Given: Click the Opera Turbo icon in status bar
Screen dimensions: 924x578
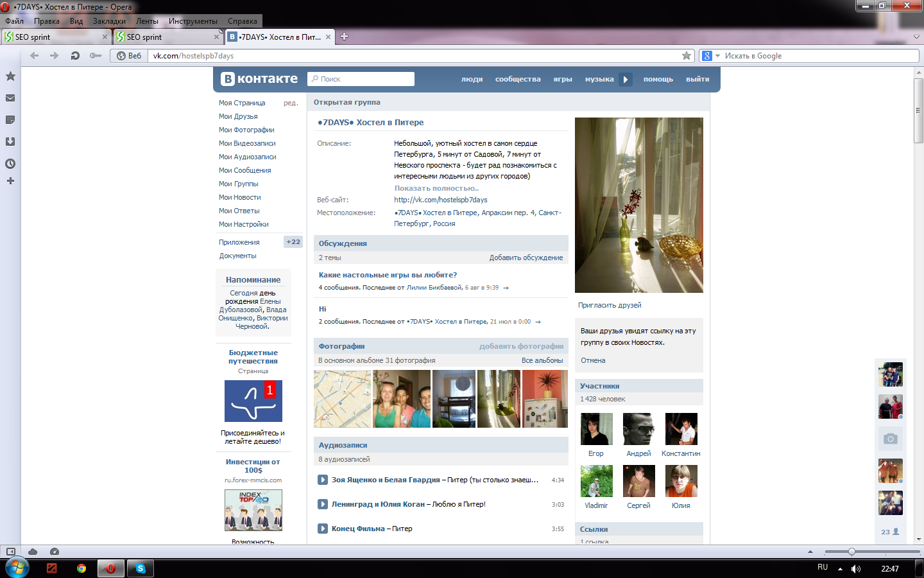Looking at the screenshot, I should (55, 552).
